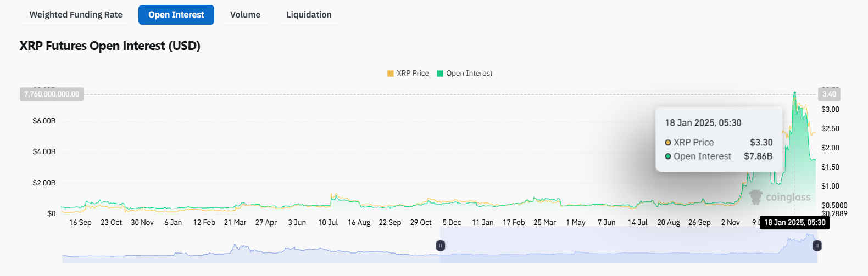This screenshot has width=868, height=276.
Task: Switch to the Weighted Funding Rate tab
Action: 76,15
